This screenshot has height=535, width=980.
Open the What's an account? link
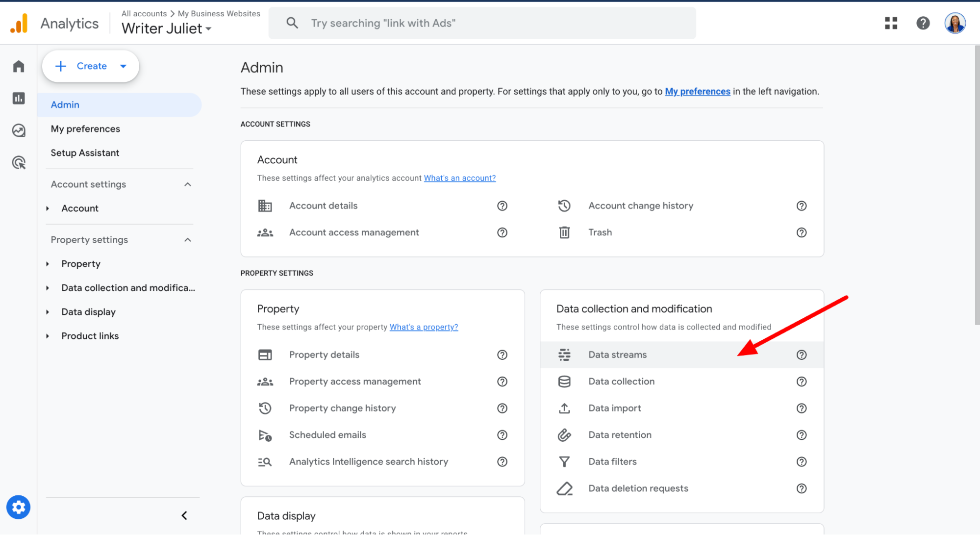pyautogui.click(x=459, y=178)
